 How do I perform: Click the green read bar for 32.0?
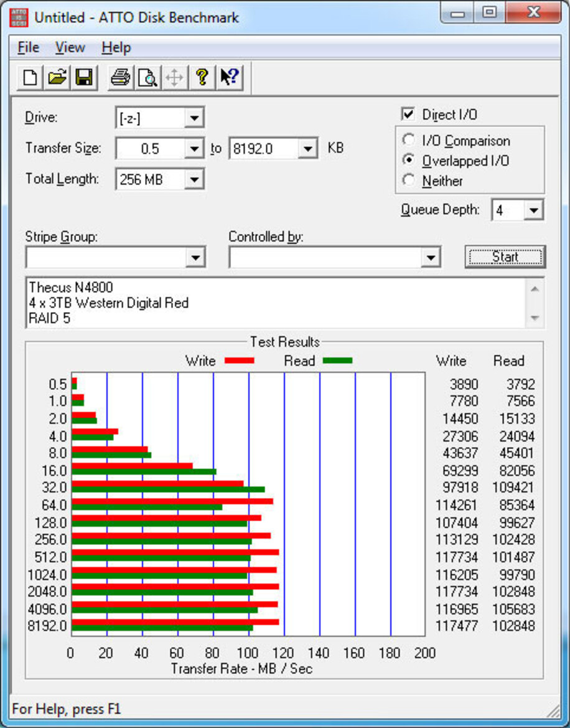pos(169,489)
